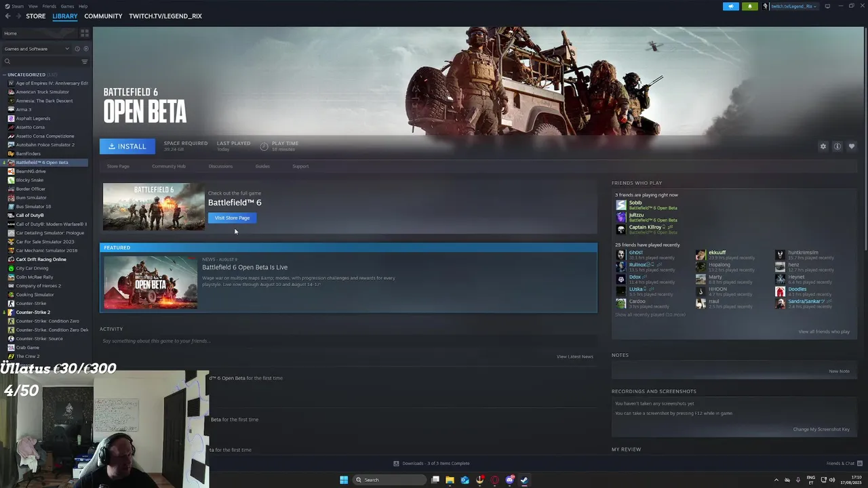
Task: Go forward with the navigation arrow
Action: (x=18, y=16)
